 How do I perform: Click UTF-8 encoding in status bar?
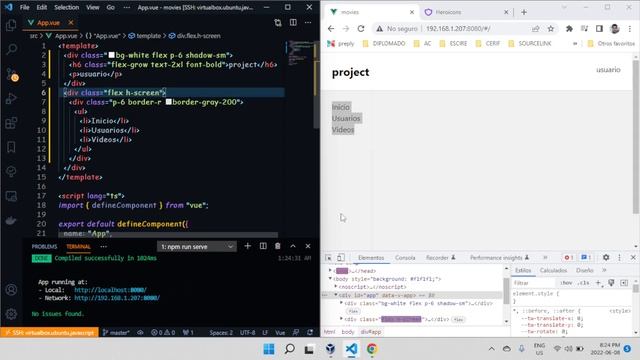coord(247,333)
